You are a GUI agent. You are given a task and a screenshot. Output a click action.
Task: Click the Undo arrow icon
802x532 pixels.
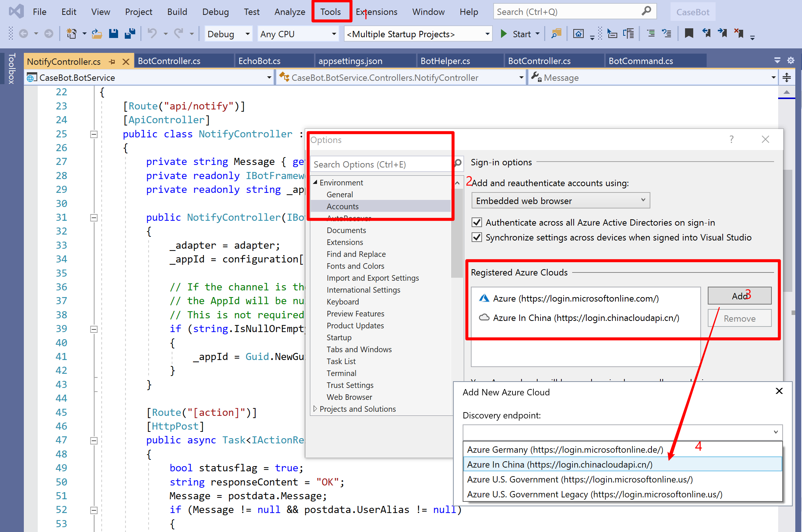click(x=152, y=34)
